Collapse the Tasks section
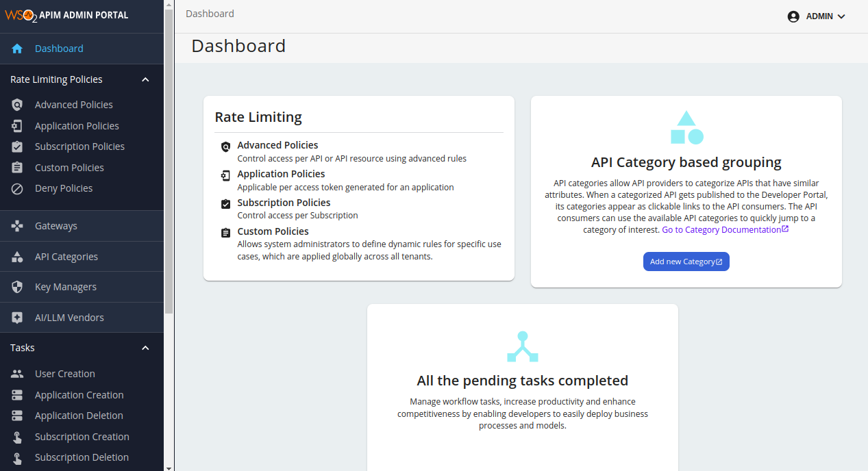The height and width of the screenshot is (471, 868). click(x=145, y=348)
